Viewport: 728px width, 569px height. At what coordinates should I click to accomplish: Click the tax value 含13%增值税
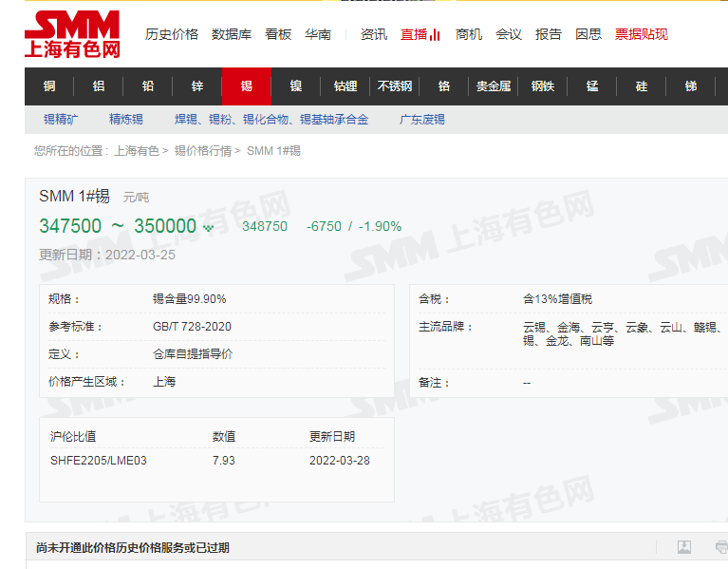557,299
